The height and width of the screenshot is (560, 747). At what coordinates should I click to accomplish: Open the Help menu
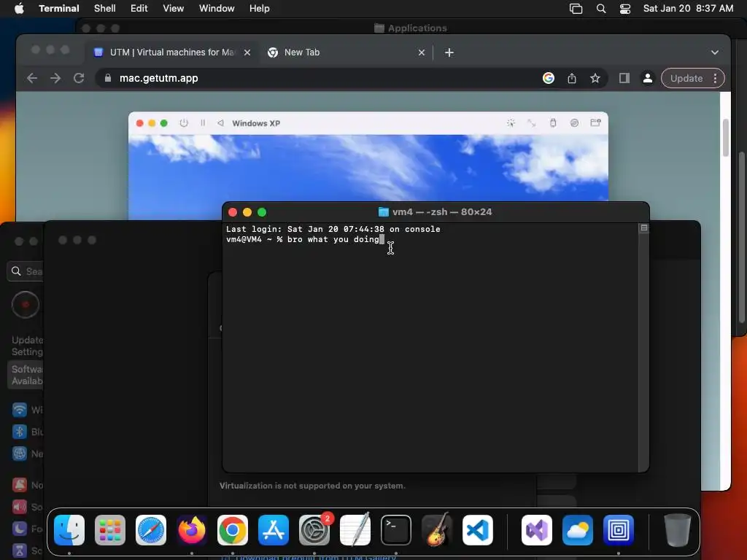point(260,9)
